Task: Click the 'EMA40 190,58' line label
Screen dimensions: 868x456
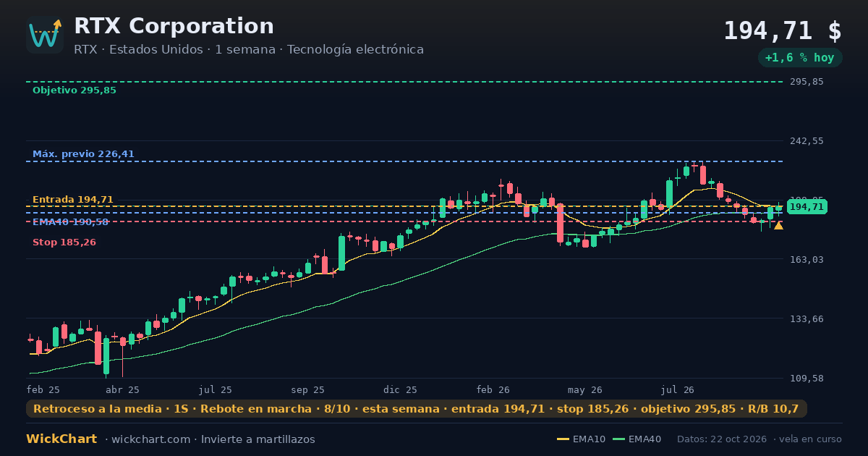Action: tap(70, 222)
